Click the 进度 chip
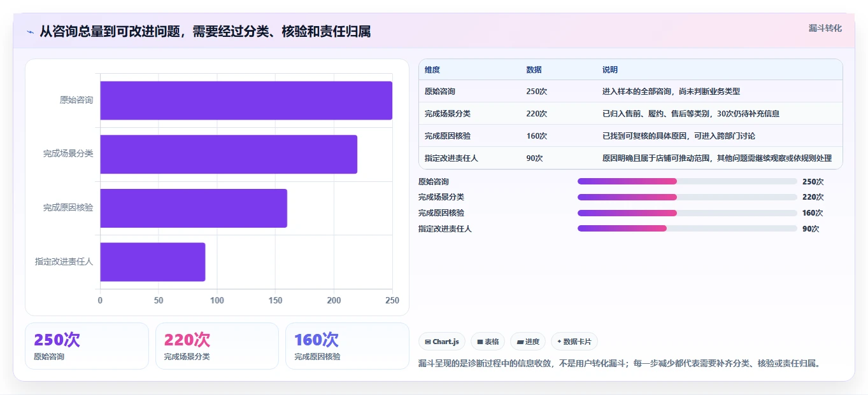 tap(528, 342)
